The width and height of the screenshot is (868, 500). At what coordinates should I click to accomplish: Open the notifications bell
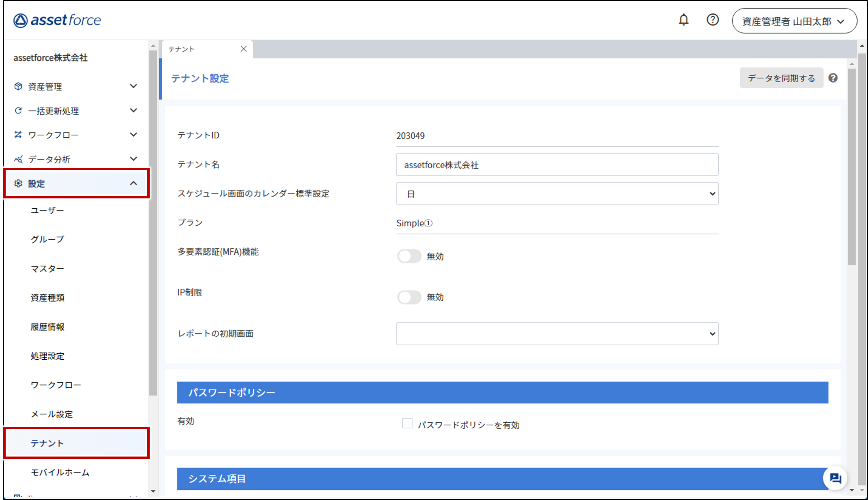pyautogui.click(x=683, y=20)
